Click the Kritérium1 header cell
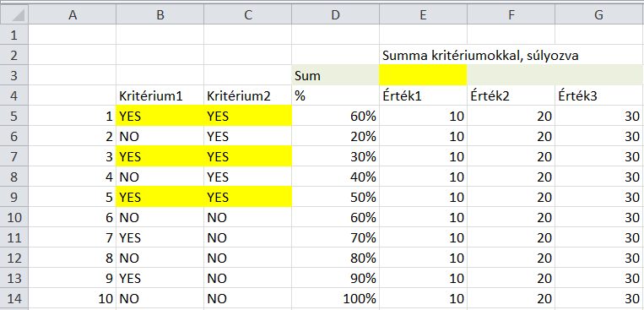The width and height of the screenshot is (644, 310). point(160,95)
